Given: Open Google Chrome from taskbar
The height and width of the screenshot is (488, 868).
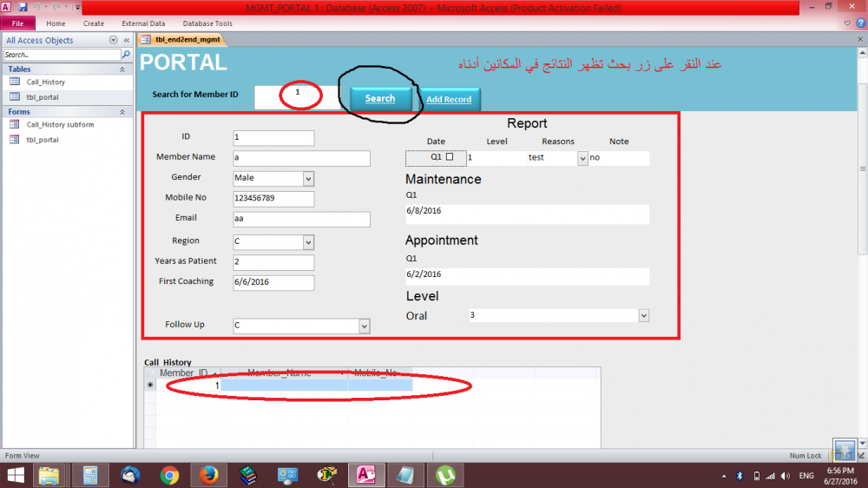Looking at the screenshot, I should click(170, 475).
